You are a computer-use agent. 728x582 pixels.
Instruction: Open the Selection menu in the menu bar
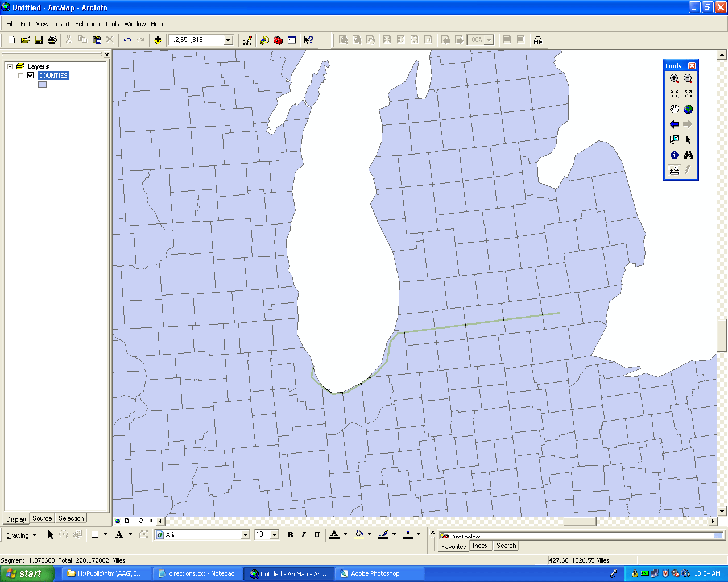87,24
